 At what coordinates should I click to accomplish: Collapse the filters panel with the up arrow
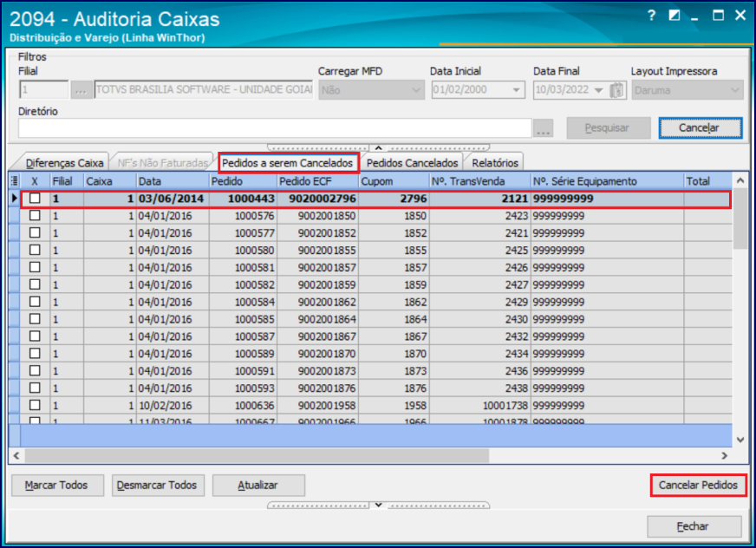pos(379,147)
